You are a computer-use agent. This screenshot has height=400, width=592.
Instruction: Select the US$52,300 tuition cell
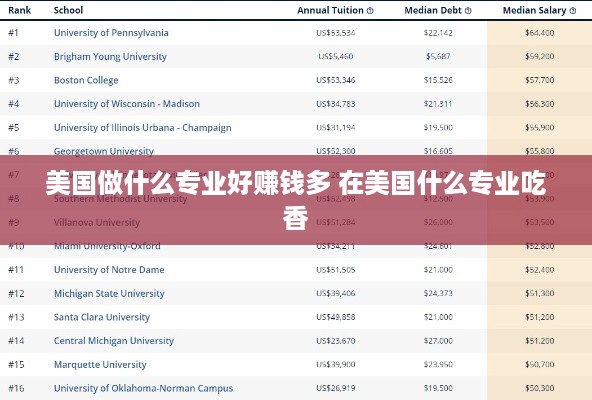click(x=336, y=151)
